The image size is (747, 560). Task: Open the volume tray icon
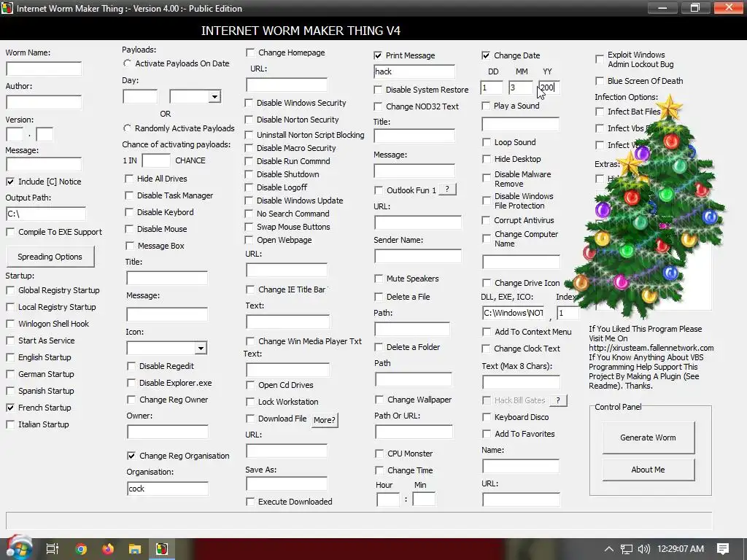pos(643,549)
